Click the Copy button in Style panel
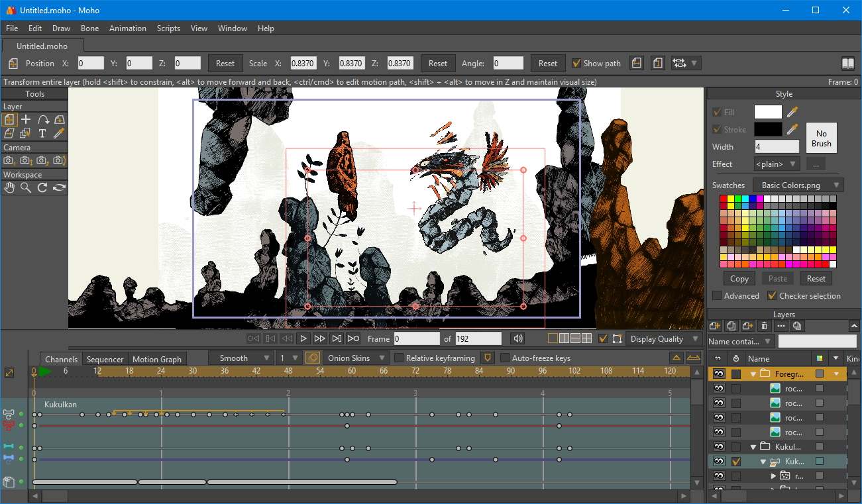The width and height of the screenshot is (862, 504). click(739, 279)
